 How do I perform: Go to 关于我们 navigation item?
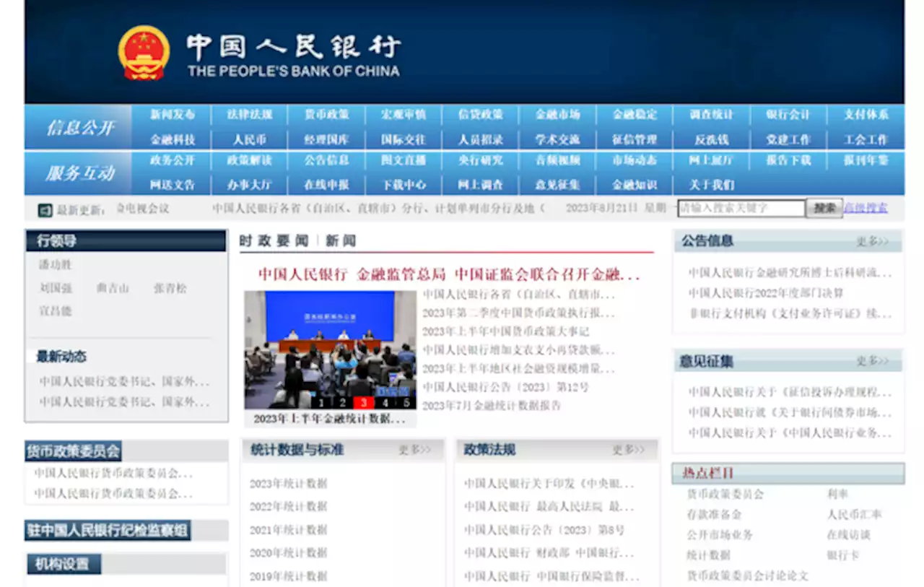(712, 185)
